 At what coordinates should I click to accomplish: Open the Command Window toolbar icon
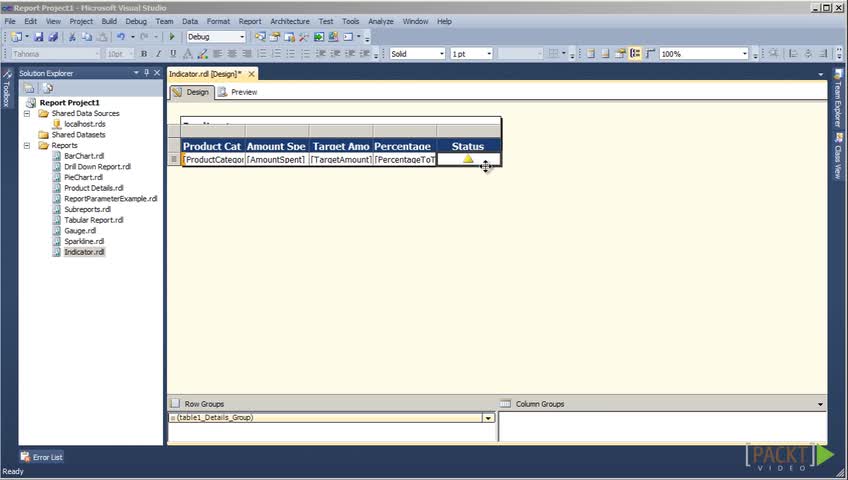[348, 37]
